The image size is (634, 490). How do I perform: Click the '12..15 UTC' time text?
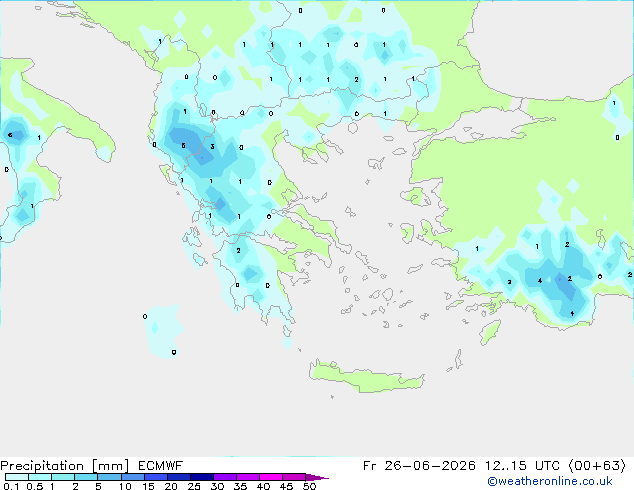[x=523, y=466]
